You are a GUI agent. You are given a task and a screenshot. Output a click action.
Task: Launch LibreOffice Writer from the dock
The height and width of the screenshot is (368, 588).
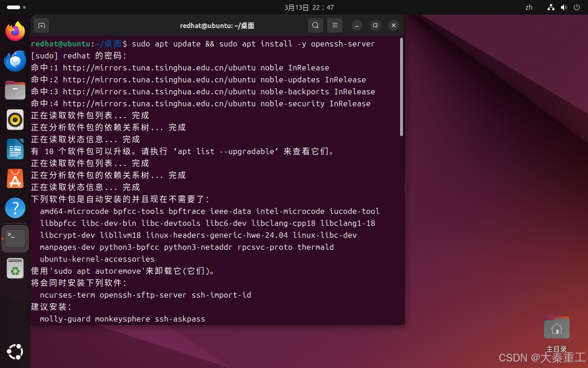[15, 149]
